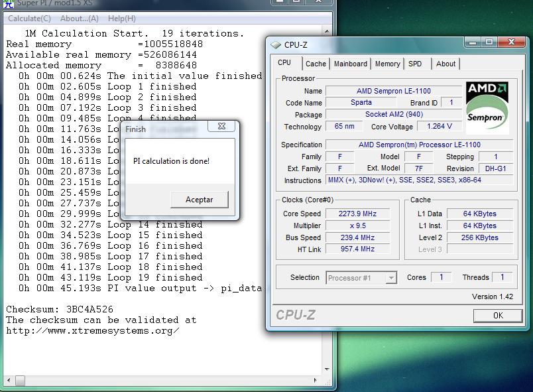The width and height of the screenshot is (533, 392).
Task: Click the Cores value field
Action: (441, 277)
